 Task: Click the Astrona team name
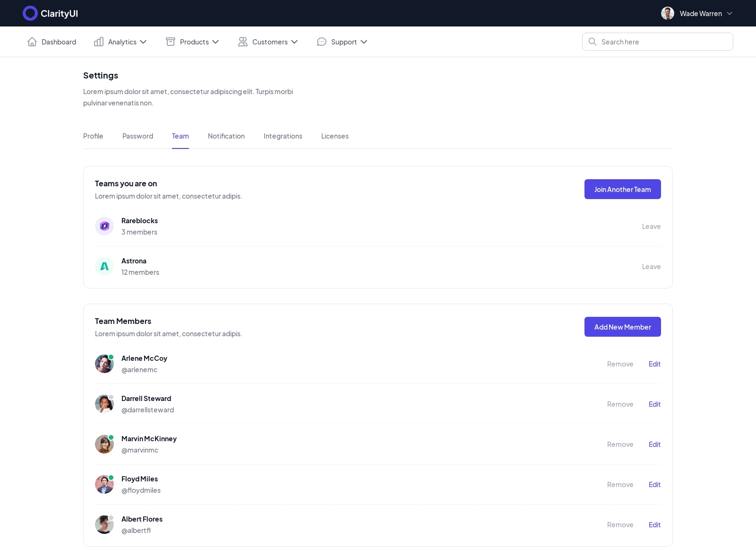coord(134,261)
